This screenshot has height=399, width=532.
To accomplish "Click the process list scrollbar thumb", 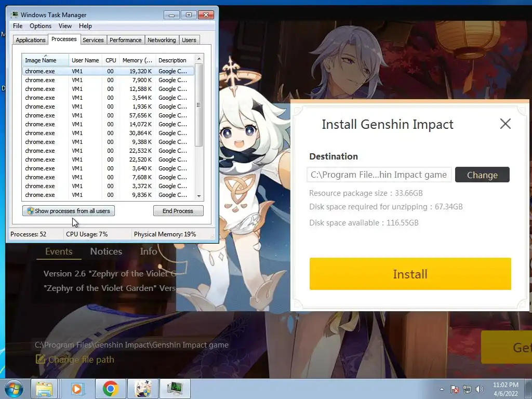I will pos(199,105).
